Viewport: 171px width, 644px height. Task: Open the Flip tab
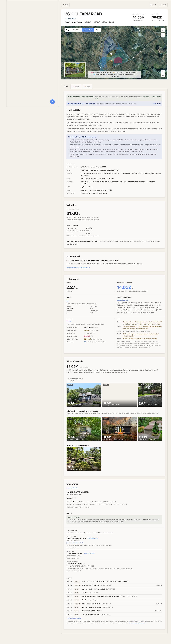click(87, 86)
